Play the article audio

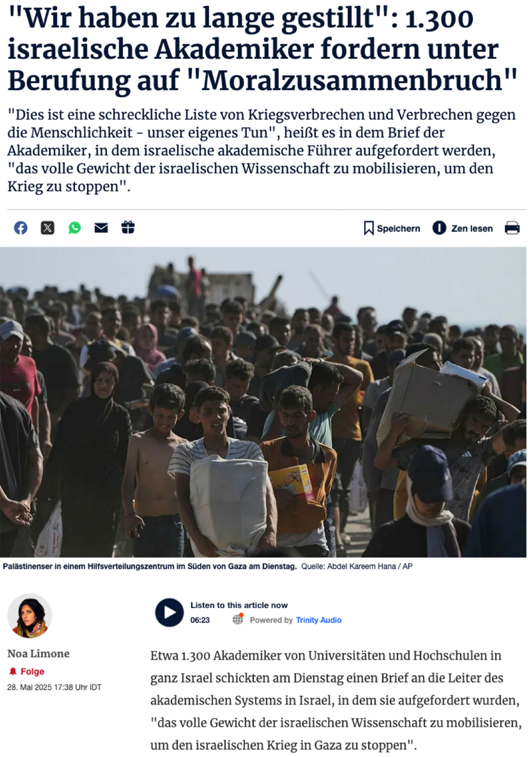[x=170, y=612]
